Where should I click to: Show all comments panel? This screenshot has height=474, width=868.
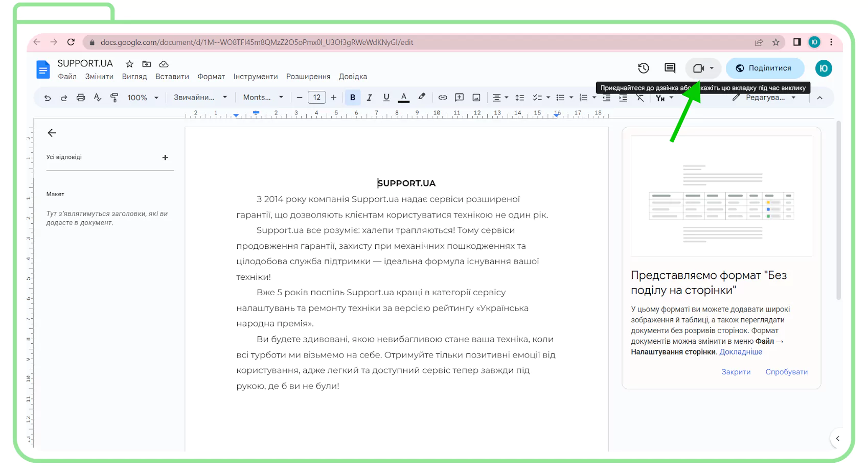(x=670, y=68)
